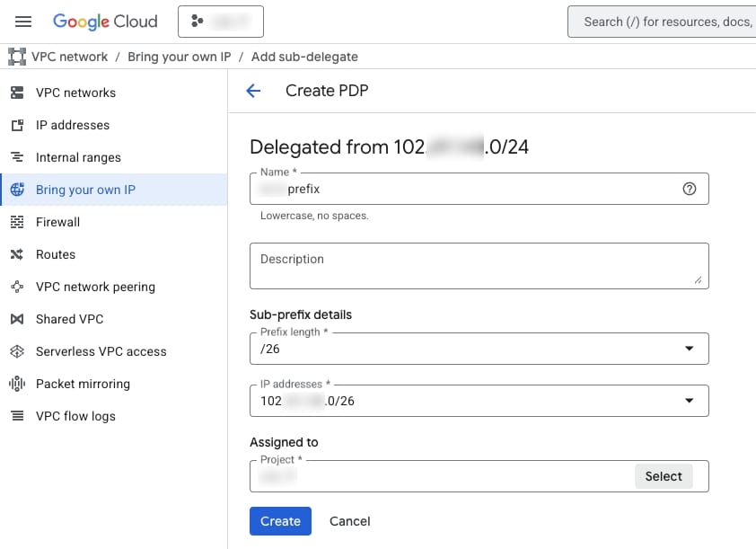Click Bring your own IP breadcrumb link
The height and width of the screenshot is (549, 756).
coord(179,57)
